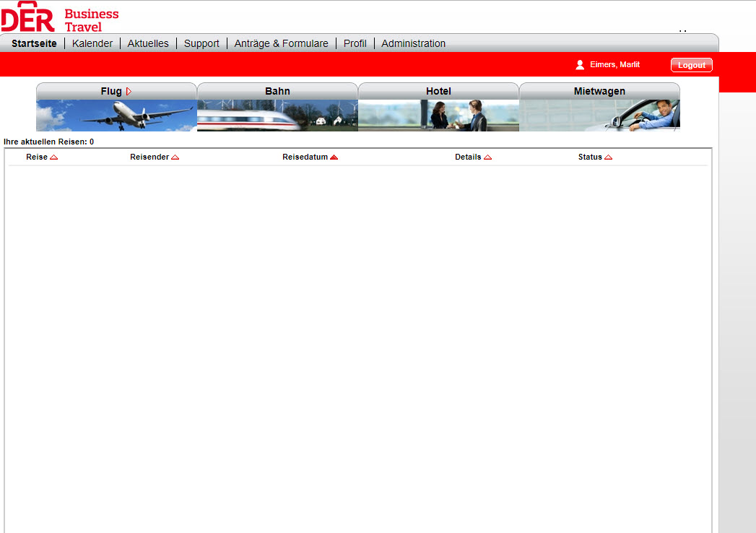This screenshot has width=756, height=533.
Task: Click the user profile silhouette icon
Action: [x=580, y=64]
